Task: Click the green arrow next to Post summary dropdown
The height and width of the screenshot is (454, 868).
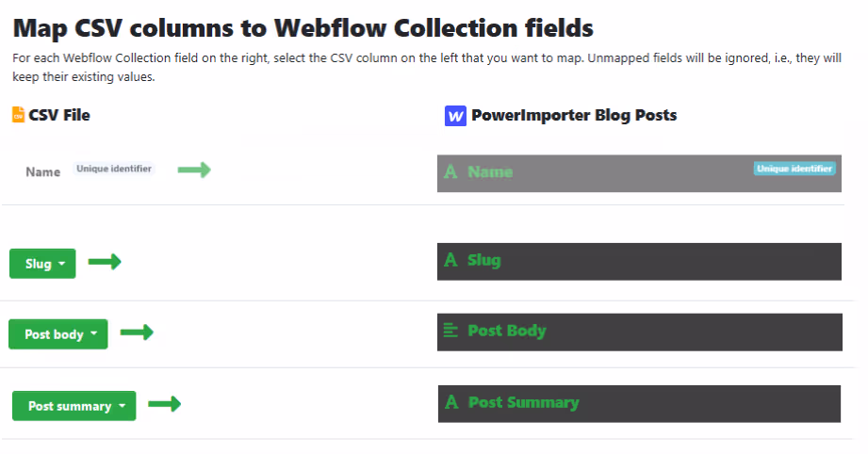Action: (x=164, y=404)
